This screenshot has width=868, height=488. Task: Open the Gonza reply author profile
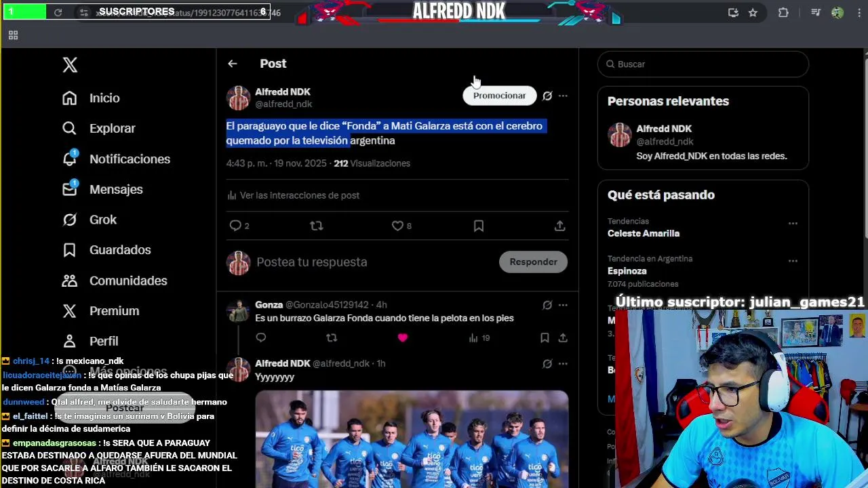269,305
